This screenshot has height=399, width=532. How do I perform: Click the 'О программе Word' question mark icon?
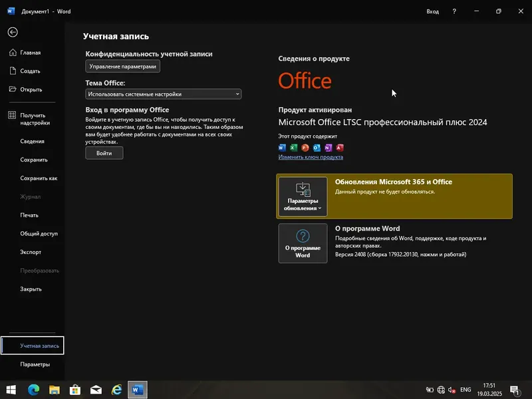point(303,237)
